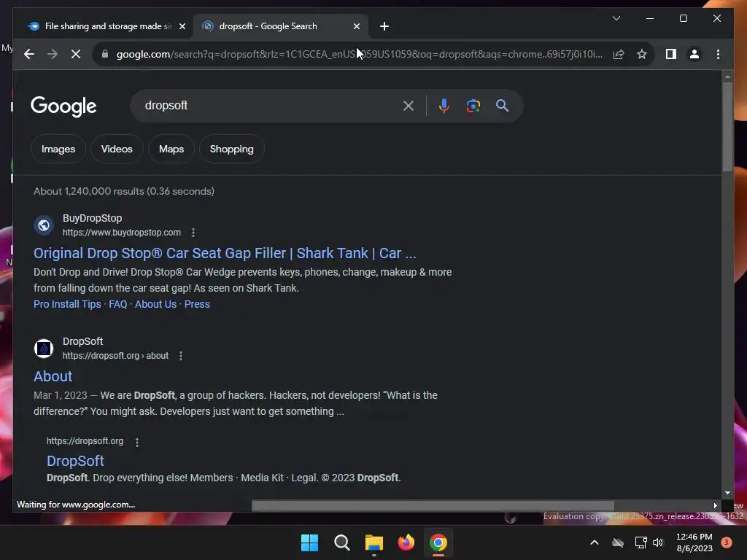Open the DropSoft homepage result link

(x=75, y=461)
